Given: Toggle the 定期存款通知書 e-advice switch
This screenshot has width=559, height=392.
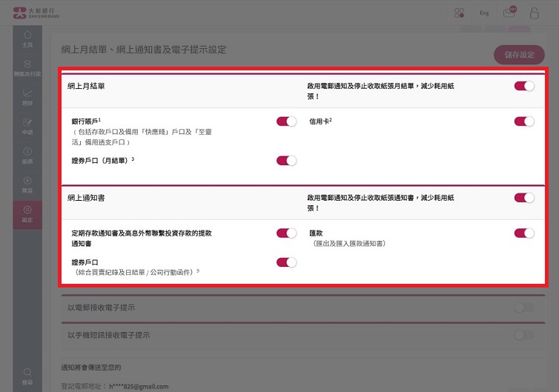Looking at the screenshot, I should pos(286,233).
